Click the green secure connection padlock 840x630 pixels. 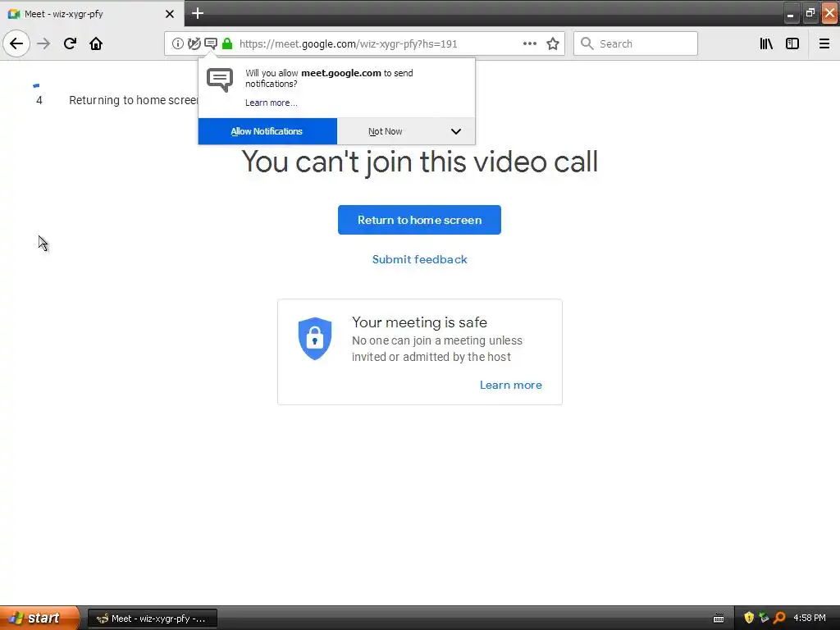click(227, 43)
